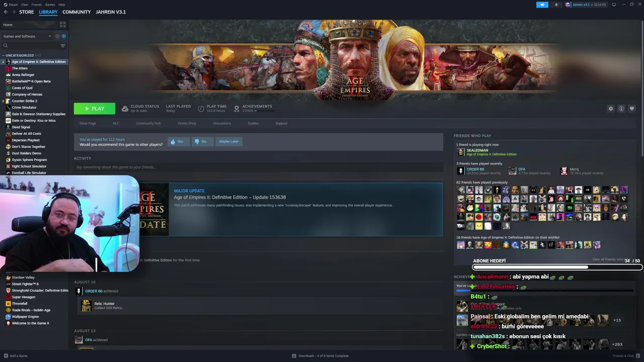
Task: Select Caves of Qud in library
Action: pos(22,88)
